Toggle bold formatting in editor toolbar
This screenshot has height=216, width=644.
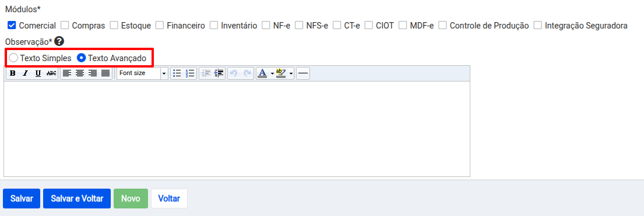coord(13,73)
